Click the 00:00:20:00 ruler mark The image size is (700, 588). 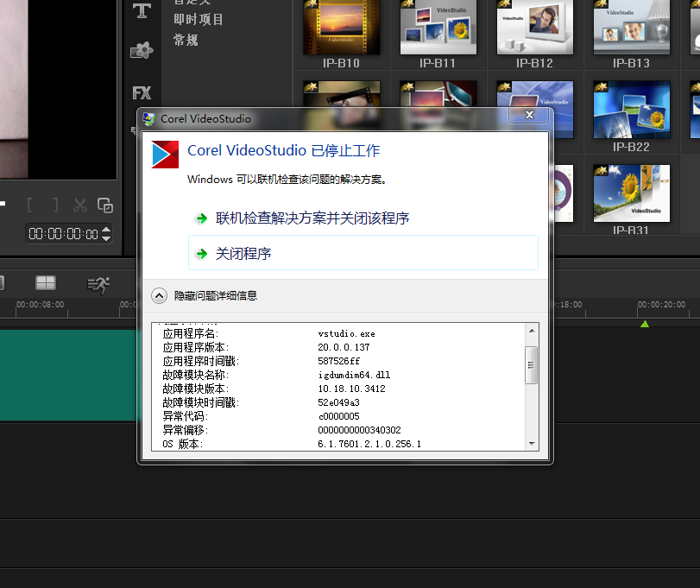coord(661,305)
